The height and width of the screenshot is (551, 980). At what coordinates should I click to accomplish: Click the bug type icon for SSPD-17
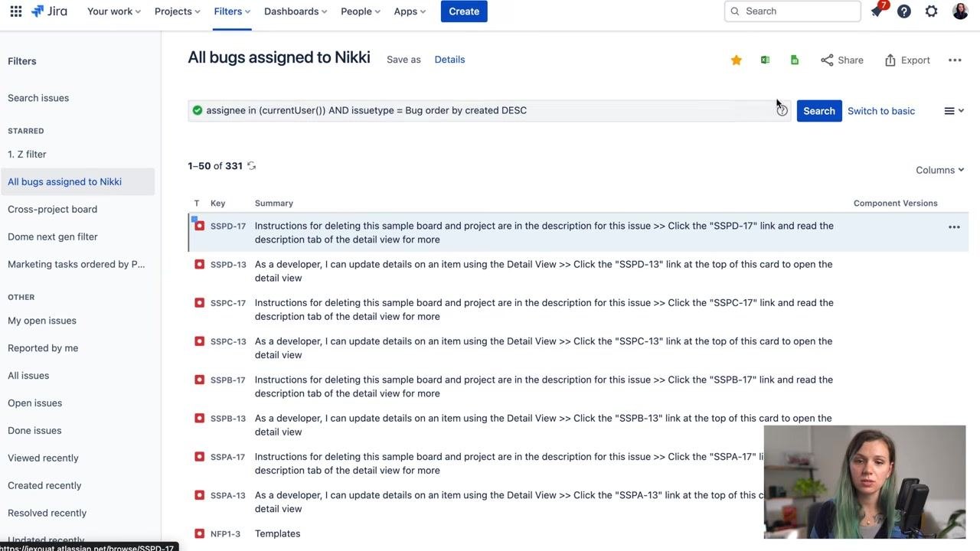pos(199,226)
